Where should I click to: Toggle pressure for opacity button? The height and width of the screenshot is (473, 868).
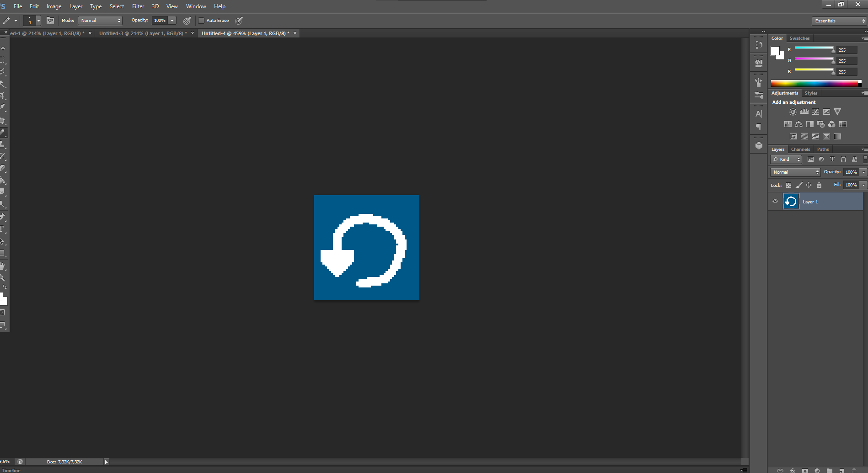[x=187, y=21]
